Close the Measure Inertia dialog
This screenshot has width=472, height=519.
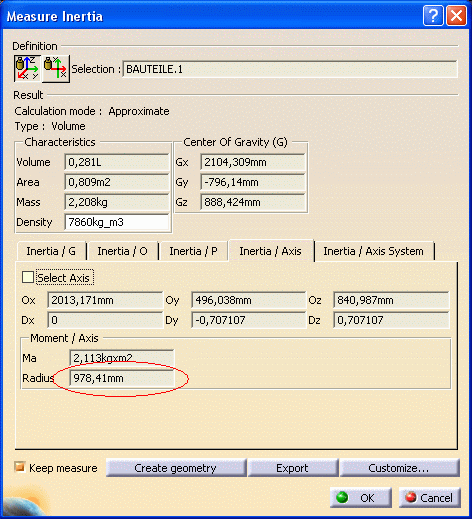(x=456, y=16)
